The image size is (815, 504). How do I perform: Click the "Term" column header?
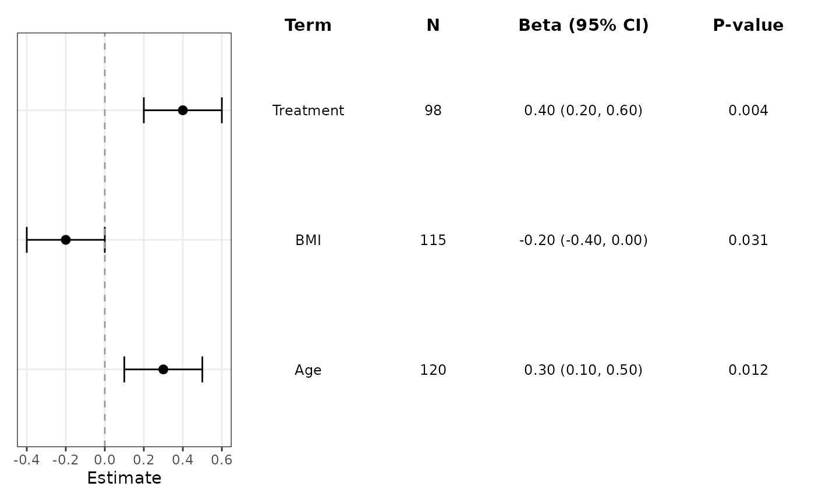tap(308, 26)
